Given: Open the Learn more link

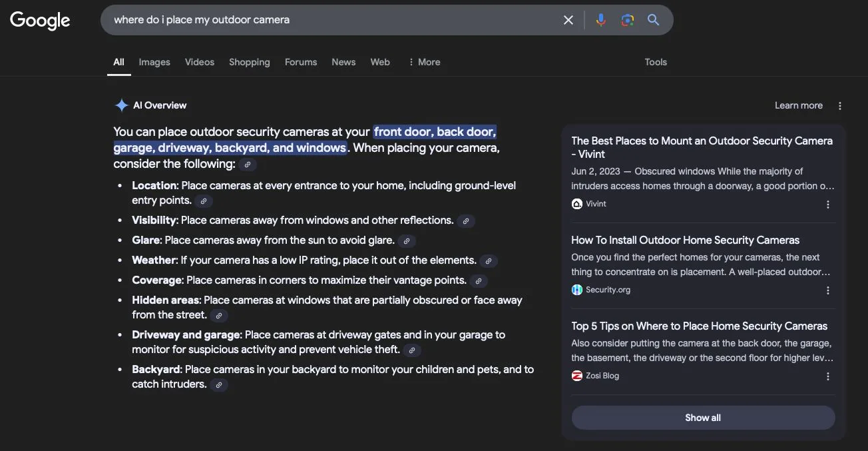Looking at the screenshot, I should 798,105.
